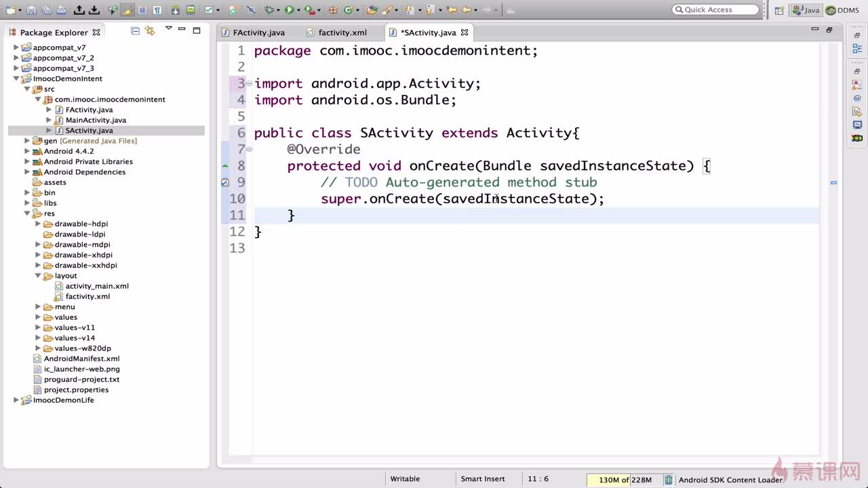
Task: Select SActivity.java in Package Explorer
Action: tap(89, 130)
